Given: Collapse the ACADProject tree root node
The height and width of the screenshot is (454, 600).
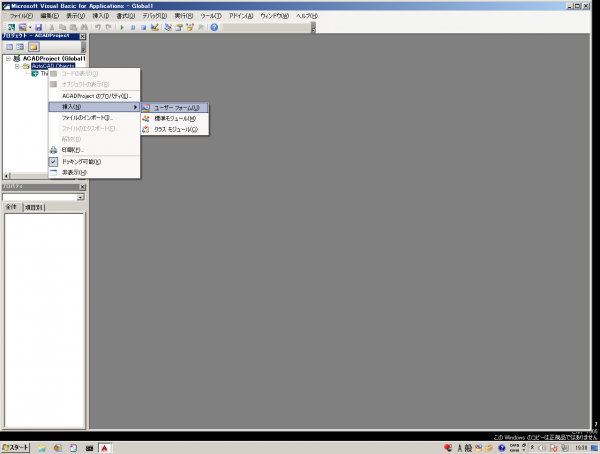Looking at the screenshot, I should pyautogui.click(x=7, y=59).
